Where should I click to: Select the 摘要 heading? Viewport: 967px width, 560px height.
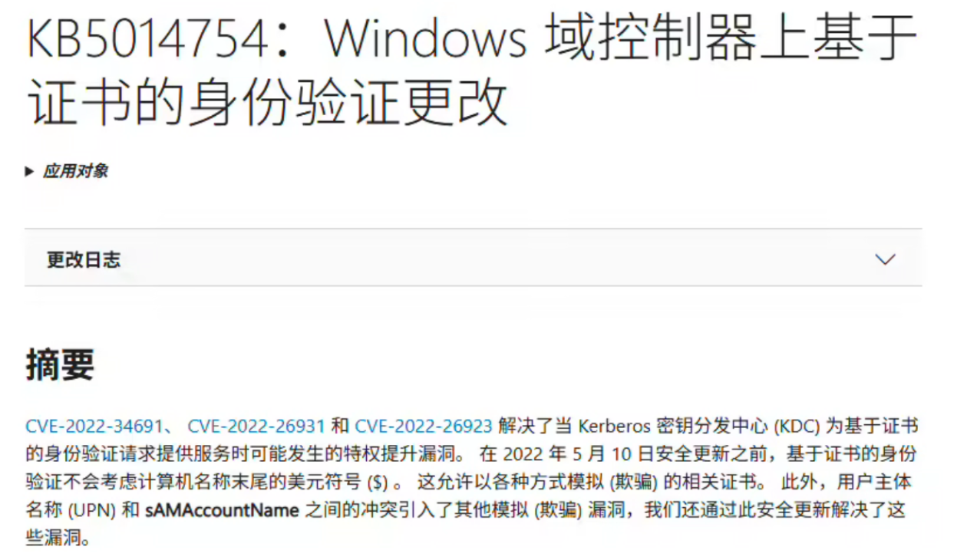tap(60, 364)
